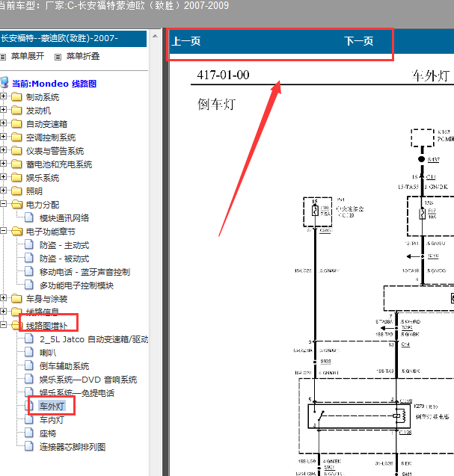Open the 模块通讯网络 wiring page

tap(64, 218)
